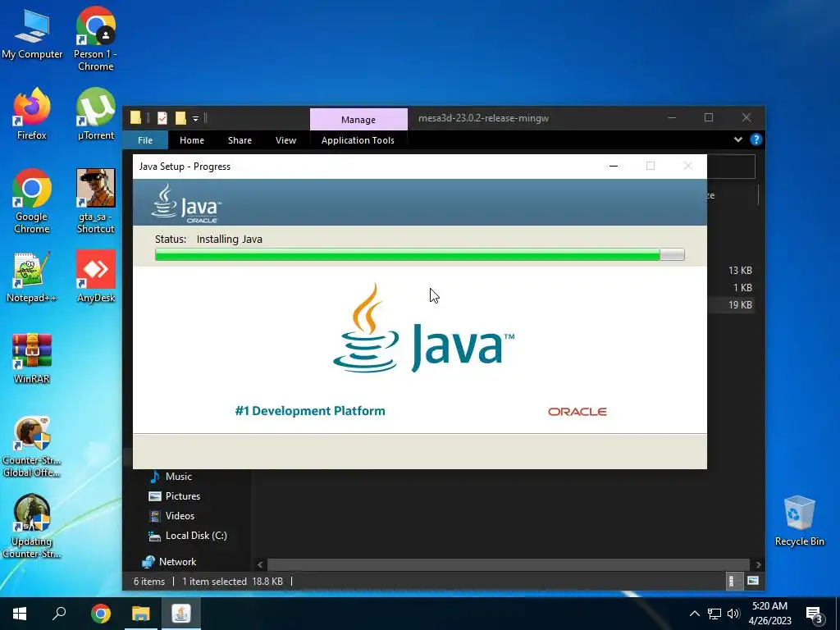The image size is (840, 630).
Task: Click the 1 KB file size entry
Action: [742, 288]
